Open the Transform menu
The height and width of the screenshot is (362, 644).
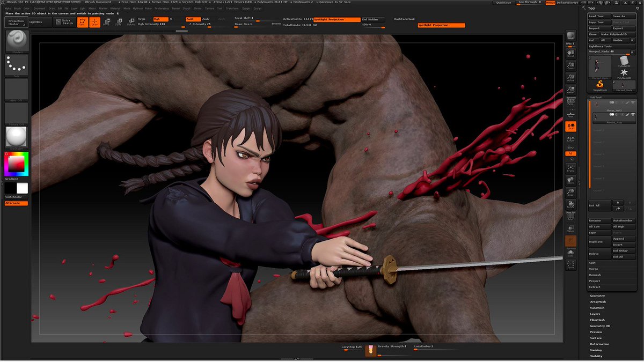pyautogui.click(x=232, y=9)
